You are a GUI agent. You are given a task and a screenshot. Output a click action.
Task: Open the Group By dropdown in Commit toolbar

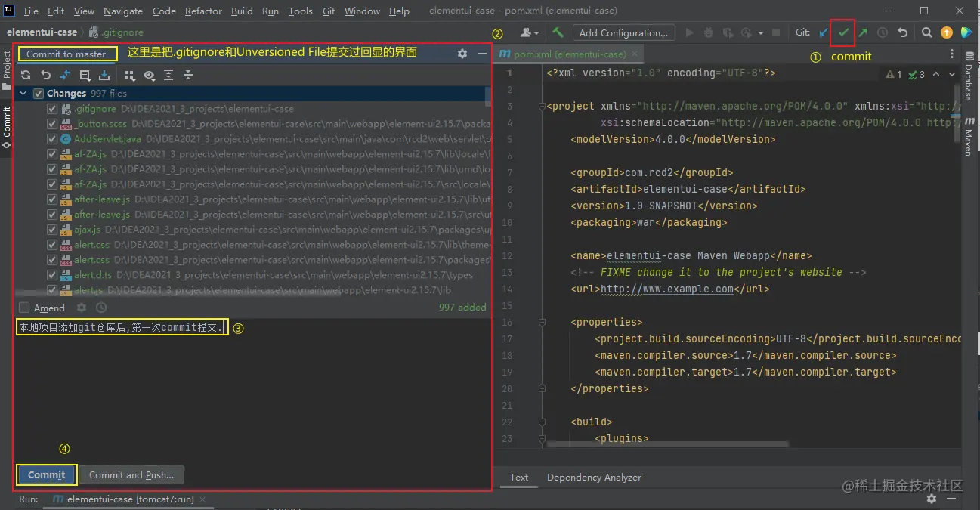129,75
